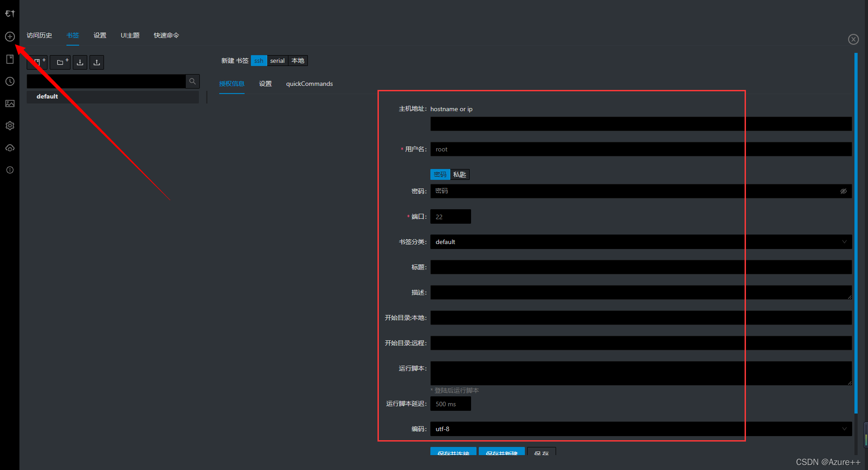Import bookmarks using the download icon
Screen dimensions: 868x470
point(80,62)
